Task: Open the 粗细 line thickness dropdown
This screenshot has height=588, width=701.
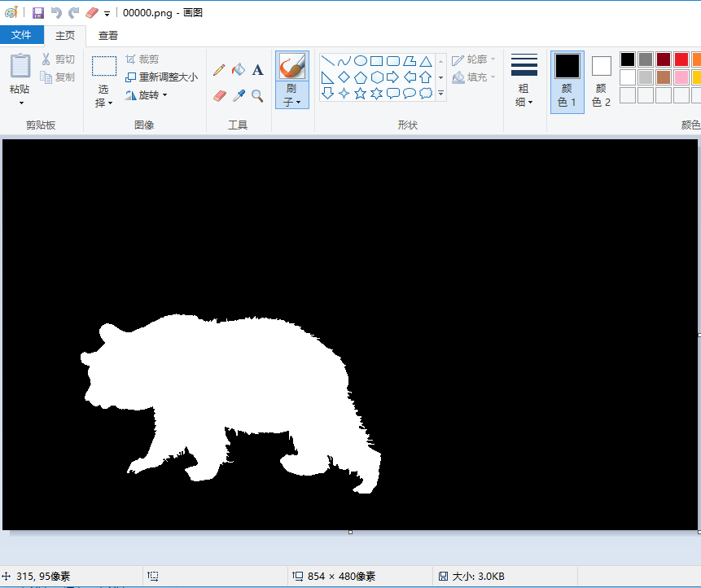Action: [x=524, y=81]
